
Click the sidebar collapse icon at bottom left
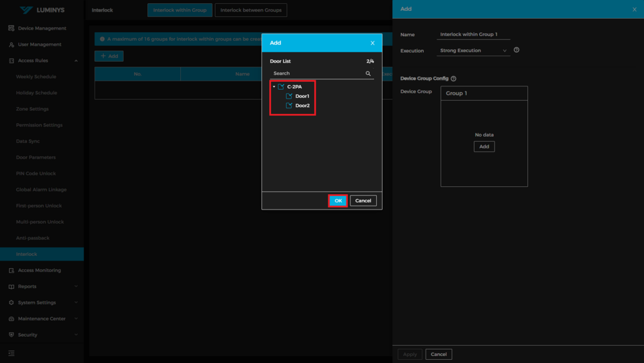pyautogui.click(x=12, y=353)
